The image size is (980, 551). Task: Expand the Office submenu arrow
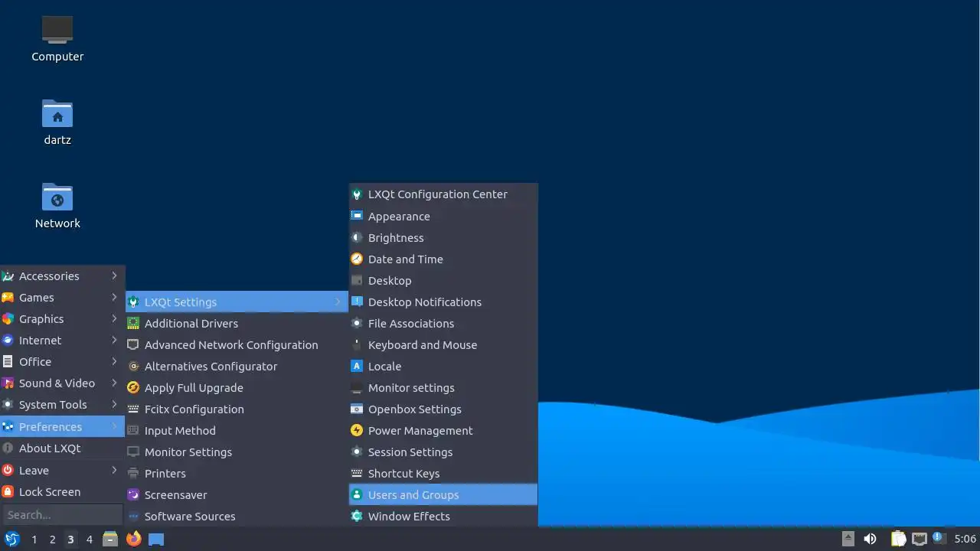coord(114,362)
